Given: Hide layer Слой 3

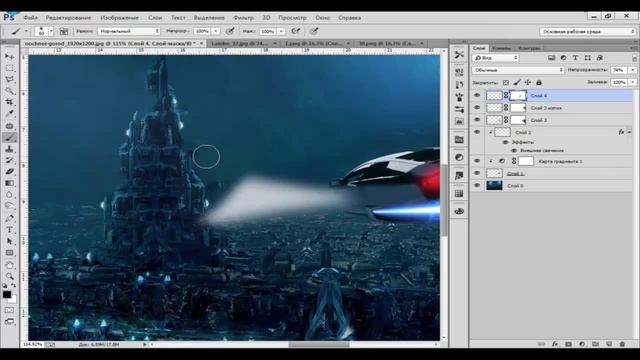Looking at the screenshot, I should click(477, 120).
